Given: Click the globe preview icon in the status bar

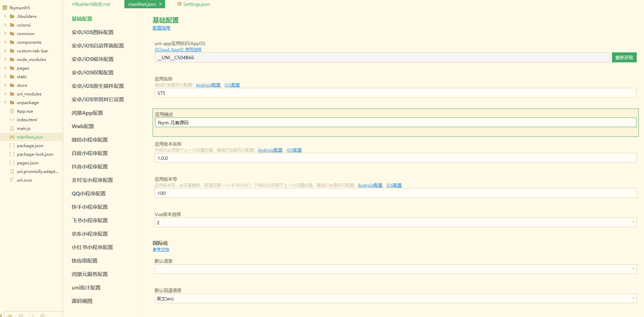Looking at the screenshot, I should pos(43,316).
